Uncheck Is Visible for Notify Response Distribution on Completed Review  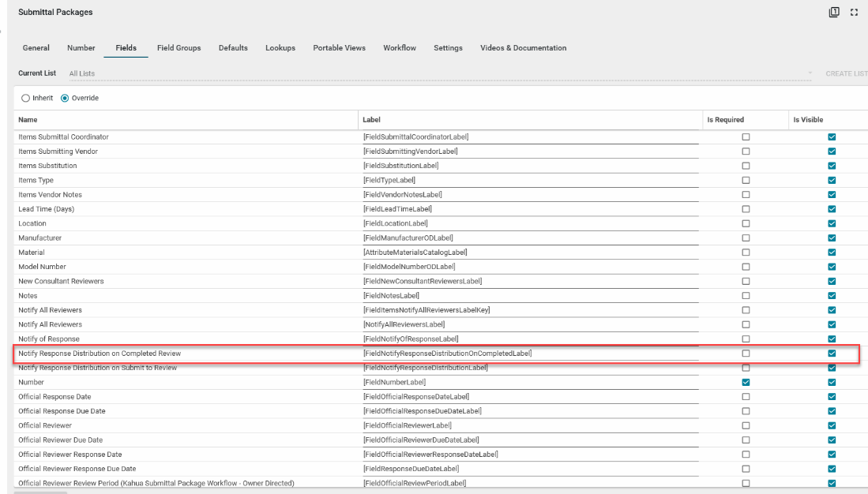pos(832,354)
